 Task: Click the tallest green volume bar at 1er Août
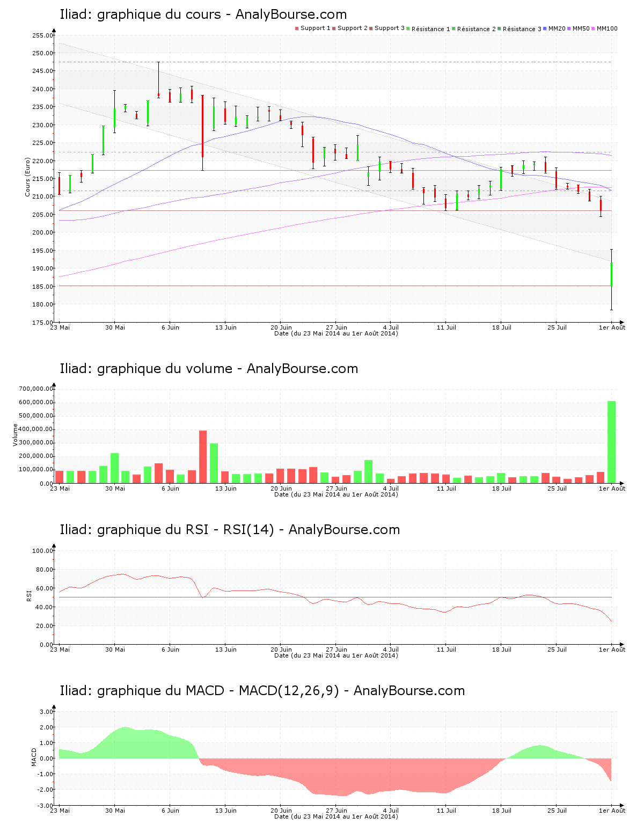pos(611,442)
